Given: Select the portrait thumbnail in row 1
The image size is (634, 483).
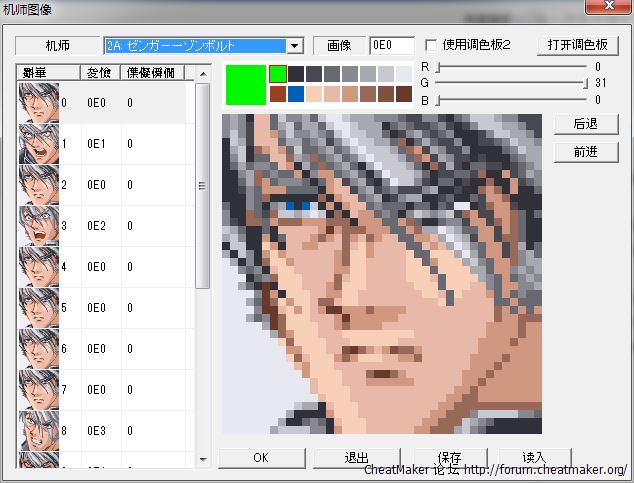Looking at the screenshot, I should 38,144.
